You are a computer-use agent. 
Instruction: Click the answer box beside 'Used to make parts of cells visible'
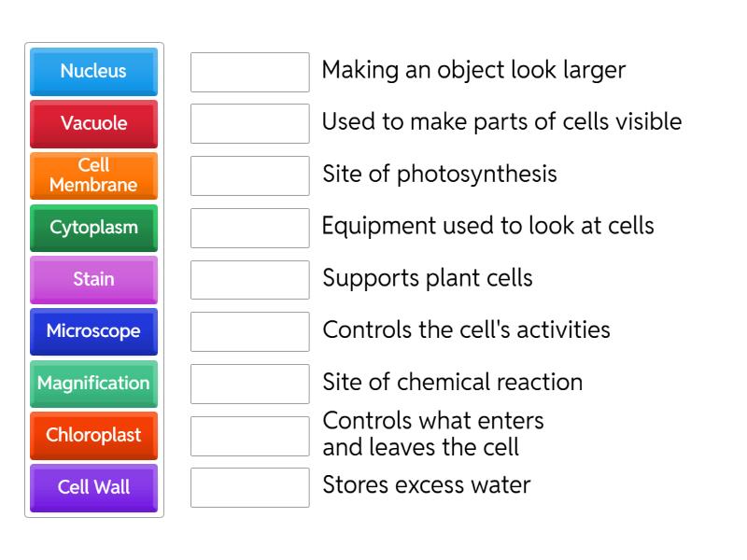coord(248,122)
